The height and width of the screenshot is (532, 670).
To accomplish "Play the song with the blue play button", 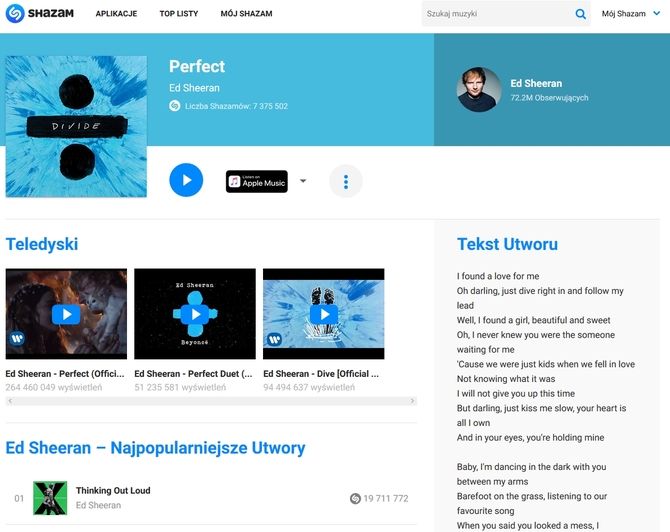I will 186,180.
